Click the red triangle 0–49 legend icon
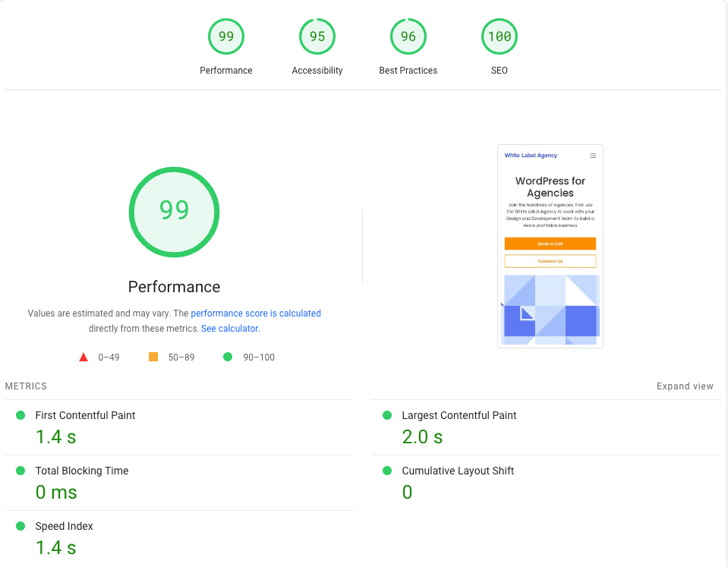Screen dimensions: 728x567 click(84, 357)
